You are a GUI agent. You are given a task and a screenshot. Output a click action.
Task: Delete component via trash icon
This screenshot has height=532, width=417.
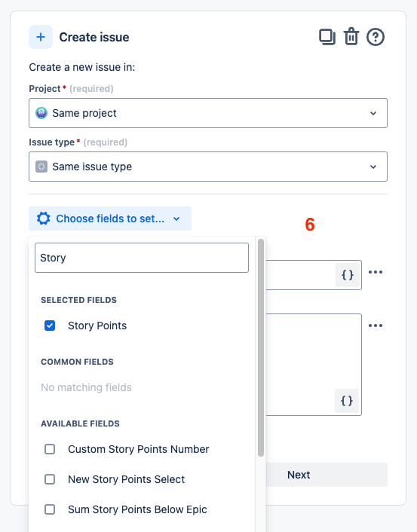click(x=351, y=36)
